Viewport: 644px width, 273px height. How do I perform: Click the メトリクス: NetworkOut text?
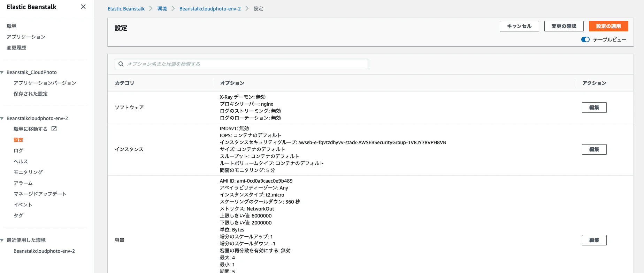(247, 209)
